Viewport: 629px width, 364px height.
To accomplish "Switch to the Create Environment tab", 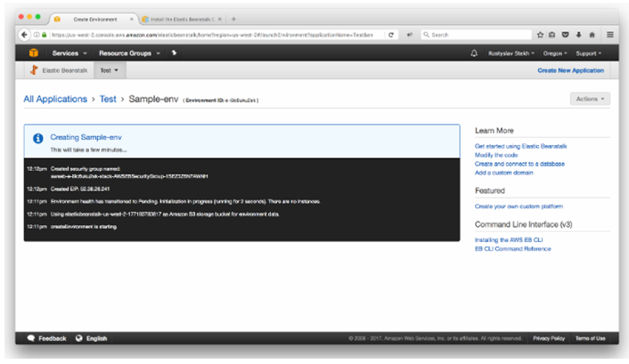I will 94,20.
